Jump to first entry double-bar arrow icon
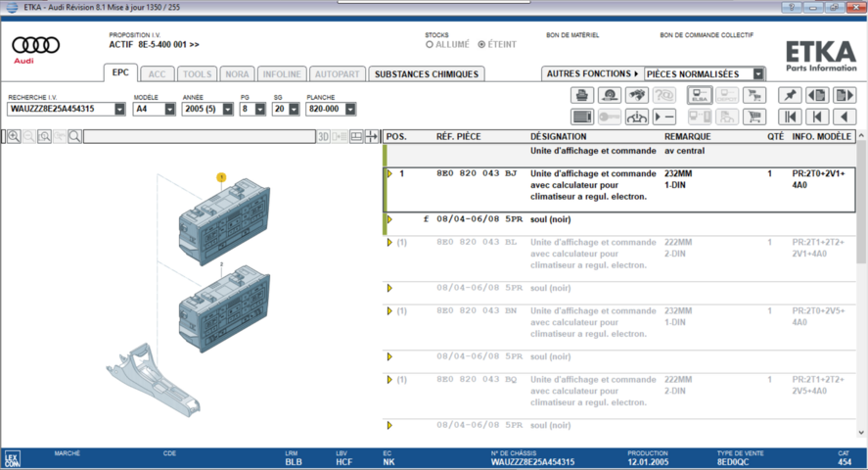Viewport: 868px width, 470px height. click(790, 117)
